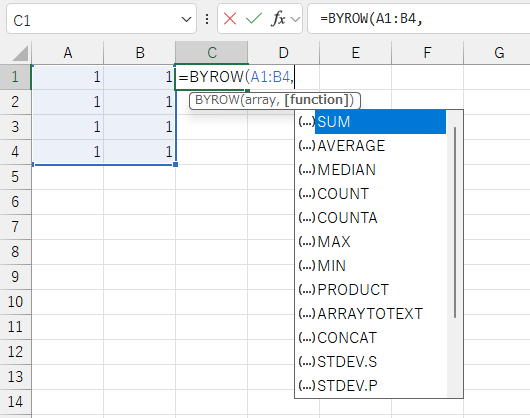This screenshot has width=530, height=418.
Task: Select row 12 header
Action: pos(15,352)
